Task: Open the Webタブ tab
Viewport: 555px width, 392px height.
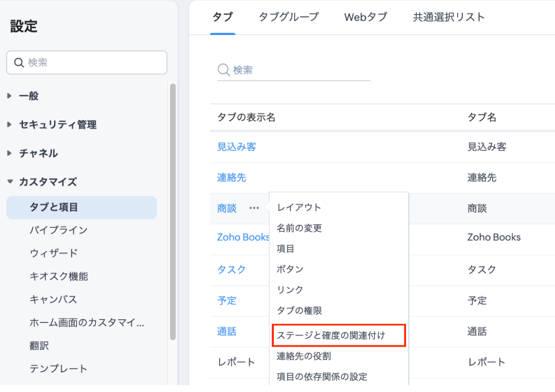Action: click(x=366, y=17)
